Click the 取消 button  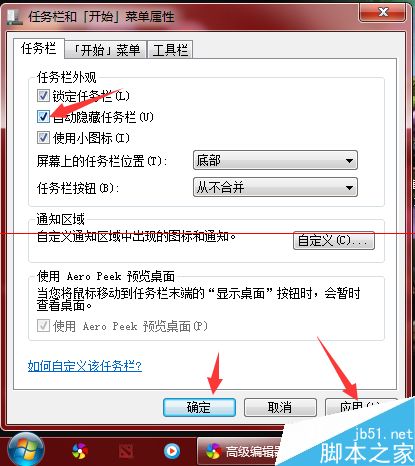tap(280, 407)
